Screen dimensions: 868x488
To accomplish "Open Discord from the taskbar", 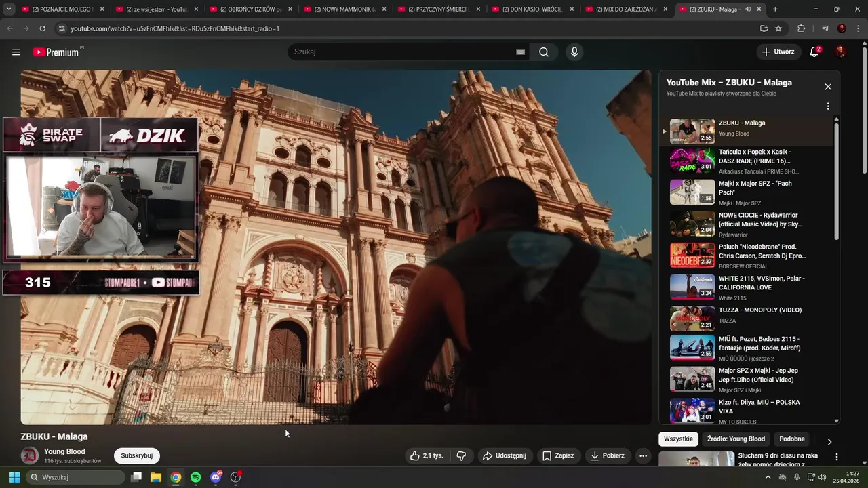I will [216, 477].
